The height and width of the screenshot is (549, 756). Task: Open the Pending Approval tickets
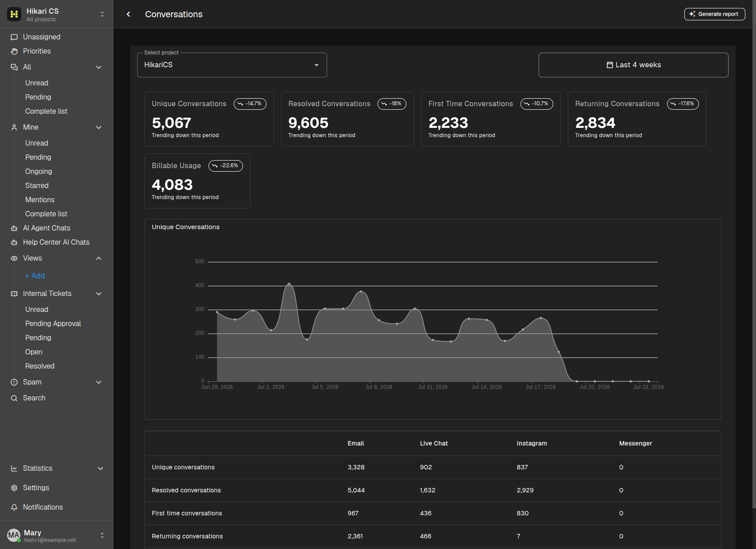53,324
